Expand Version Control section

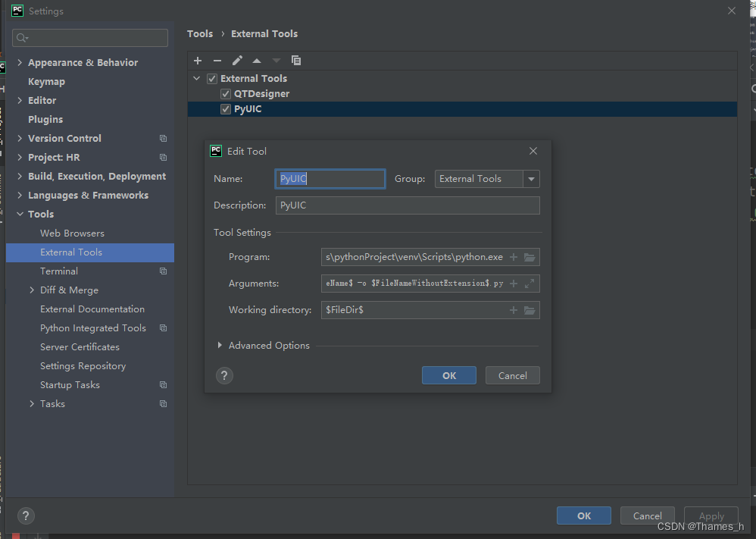coord(20,139)
